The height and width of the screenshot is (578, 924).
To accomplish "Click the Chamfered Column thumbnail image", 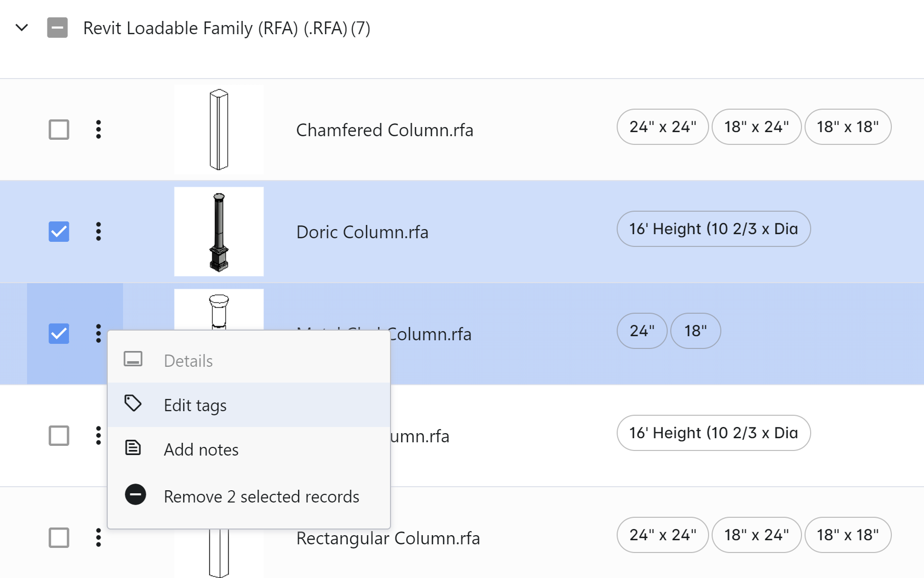I will tap(219, 130).
